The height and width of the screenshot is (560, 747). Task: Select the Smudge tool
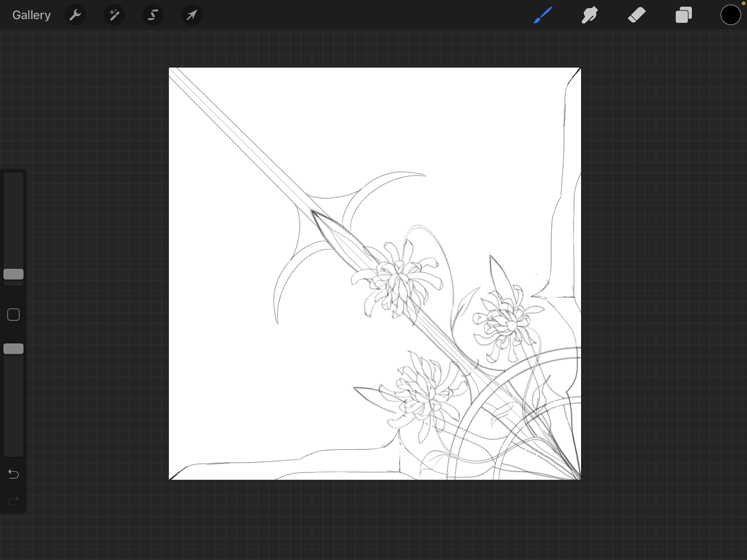coord(590,15)
